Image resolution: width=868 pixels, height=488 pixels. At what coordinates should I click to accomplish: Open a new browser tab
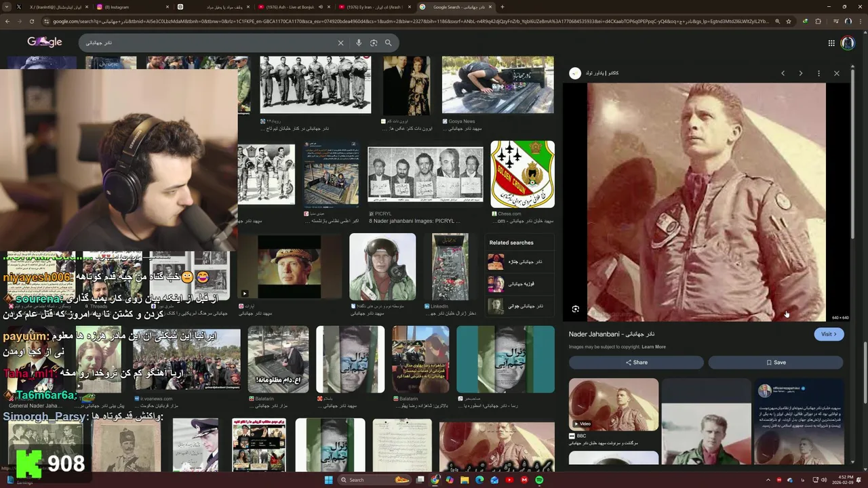[502, 7]
